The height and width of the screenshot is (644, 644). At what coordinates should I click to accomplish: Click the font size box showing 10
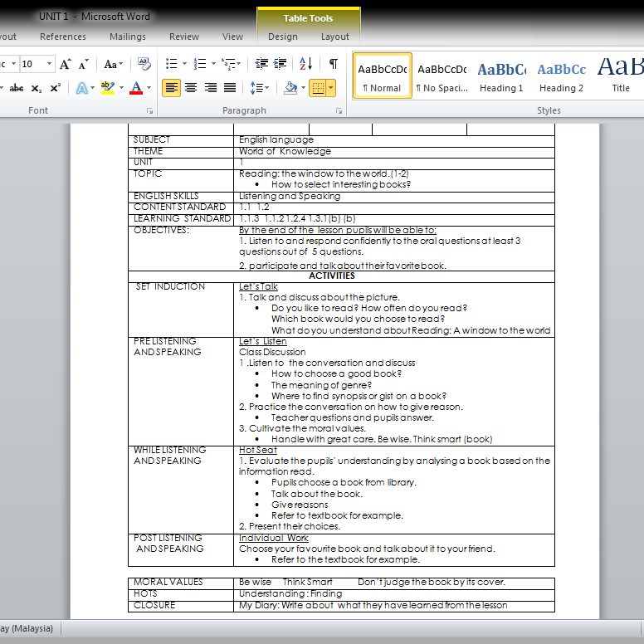(32, 64)
